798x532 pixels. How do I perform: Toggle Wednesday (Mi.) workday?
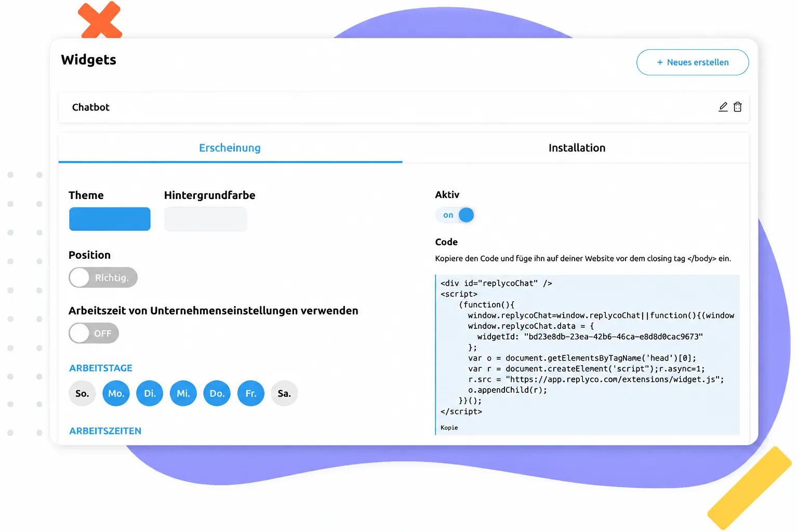(x=183, y=393)
